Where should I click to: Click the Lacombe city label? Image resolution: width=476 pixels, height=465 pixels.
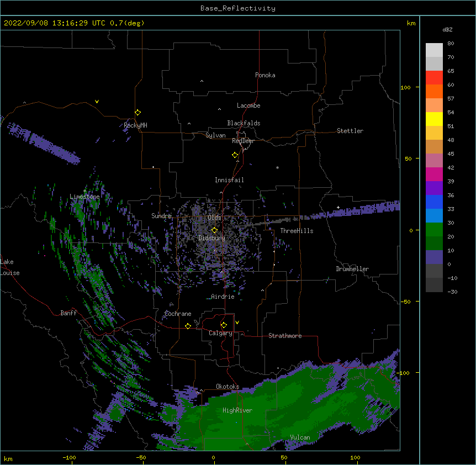(248, 105)
